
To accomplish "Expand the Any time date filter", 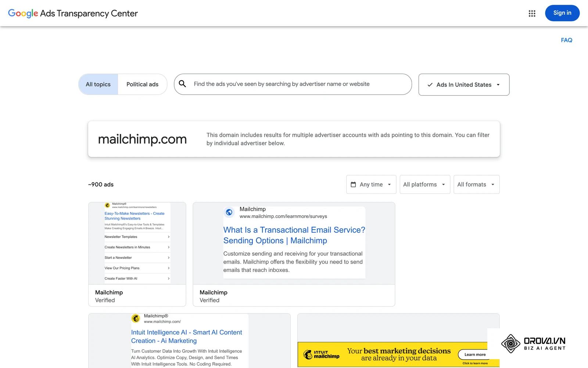I will pos(371,184).
